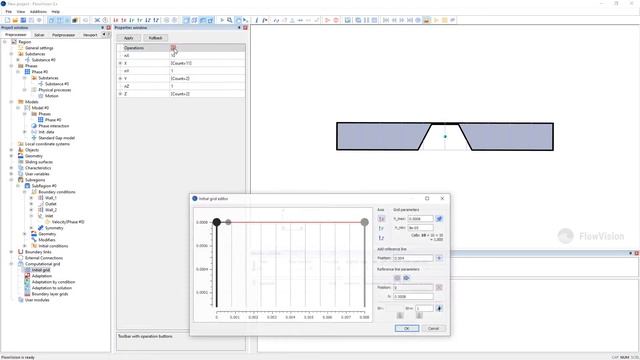Screen dimensions: 640x360
Task: Click the black left handle on grid plot
Action: click(217, 222)
